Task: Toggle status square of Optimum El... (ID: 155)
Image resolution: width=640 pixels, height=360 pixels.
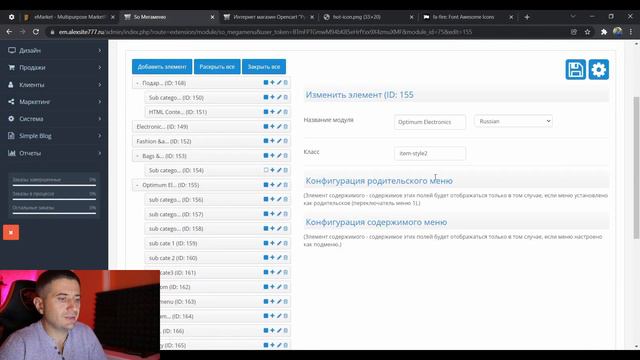Action: point(266,184)
